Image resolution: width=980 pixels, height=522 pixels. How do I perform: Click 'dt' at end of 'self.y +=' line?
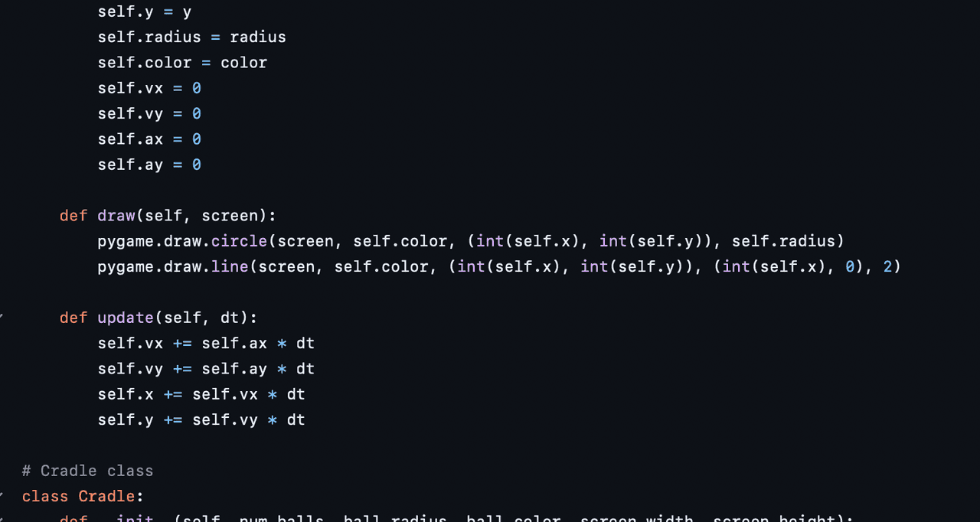[x=296, y=419]
